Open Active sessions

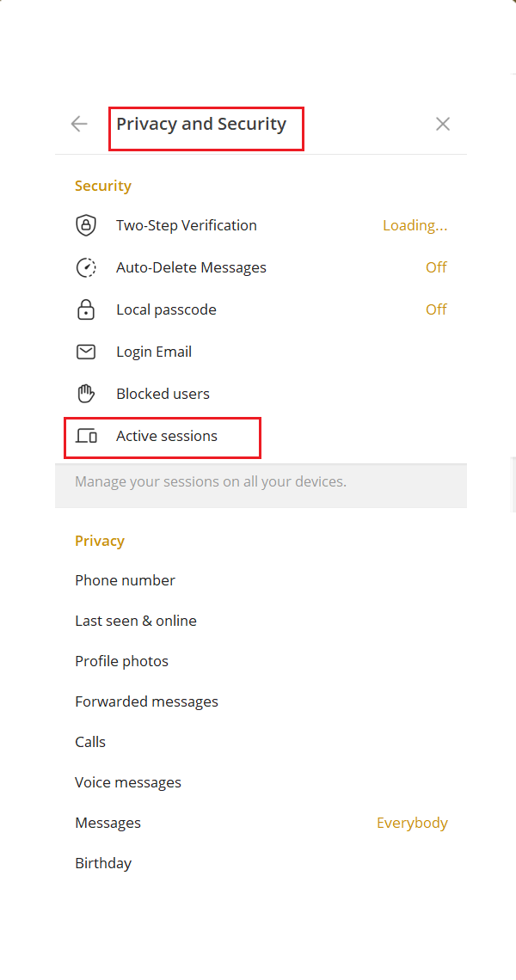click(x=261, y=436)
